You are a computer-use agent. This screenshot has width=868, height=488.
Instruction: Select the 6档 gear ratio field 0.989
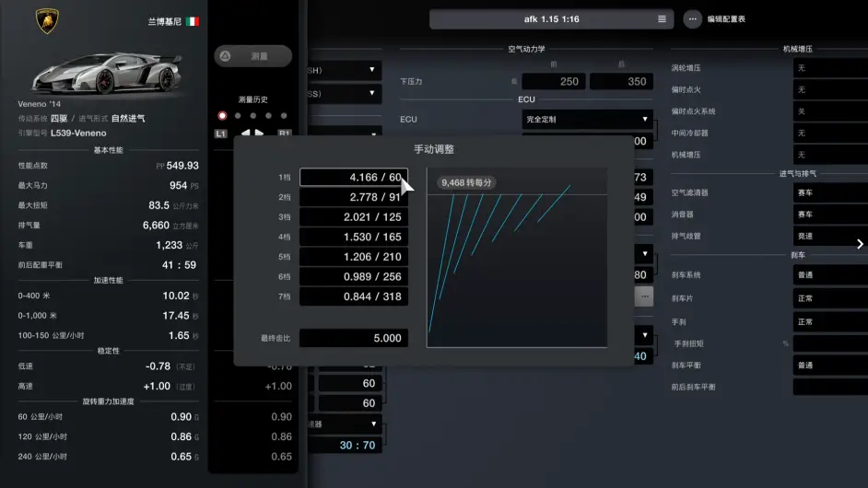[354, 276]
